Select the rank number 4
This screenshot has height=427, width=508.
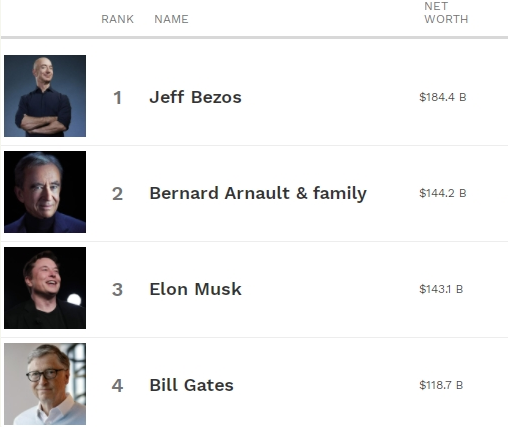117,386
